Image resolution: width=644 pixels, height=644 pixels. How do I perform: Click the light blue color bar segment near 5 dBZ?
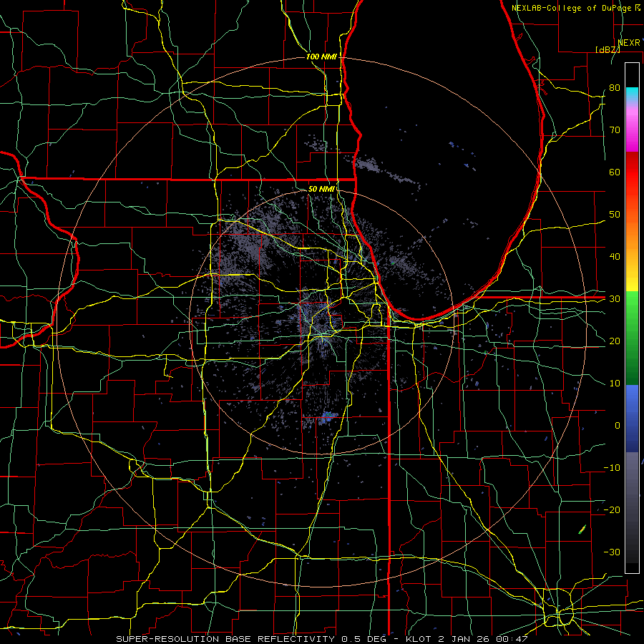[632, 404]
